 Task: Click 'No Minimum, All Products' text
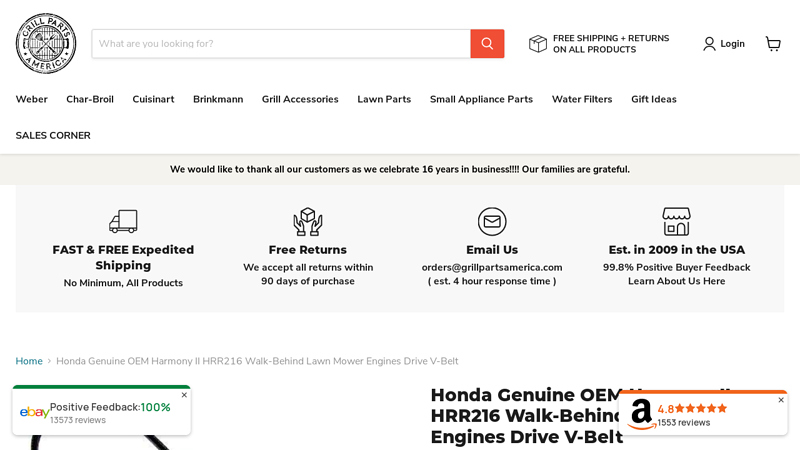tap(123, 283)
